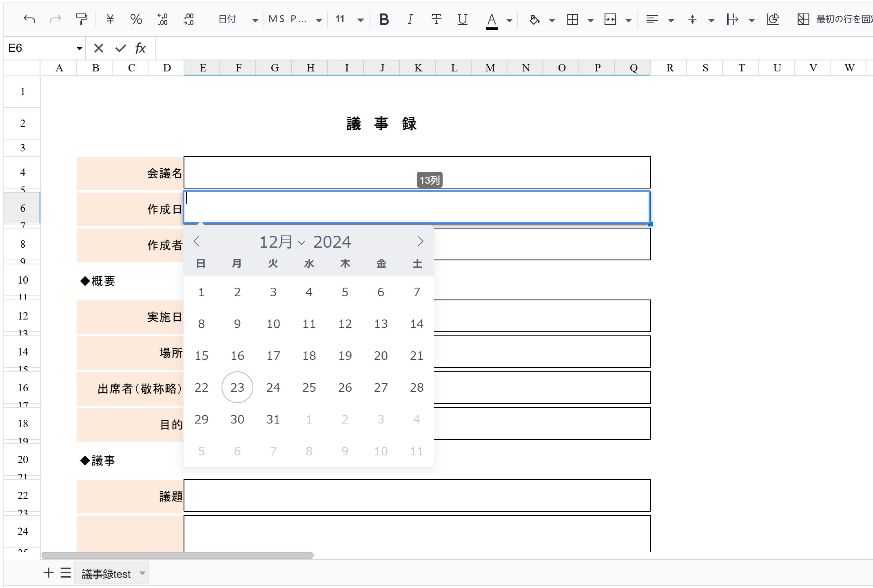The height and width of the screenshot is (588, 873).
Task: Open the E6 name box dropdown
Action: pos(79,49)
